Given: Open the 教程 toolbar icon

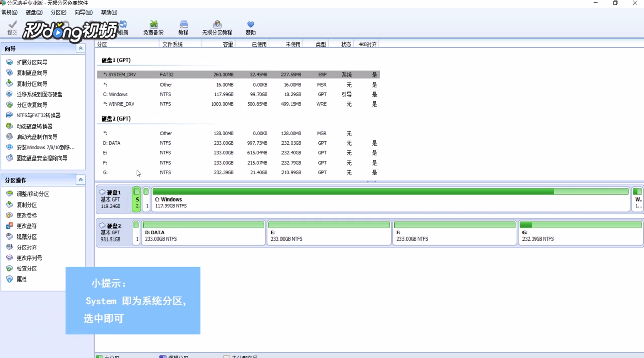Looking at the screenshot, I should pos(183,24).
